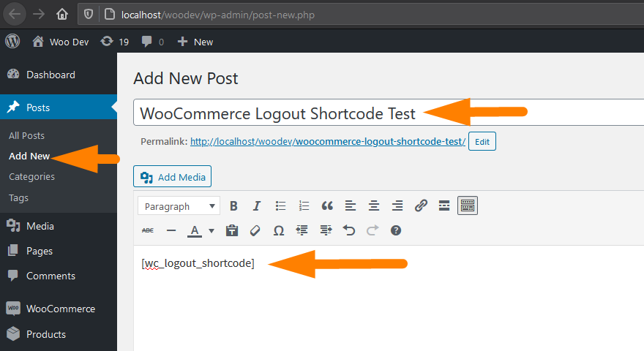Open the New content menu in the admin bar
Image resolution: width=644 pixels, height=351 pixels.
(195, 42)
